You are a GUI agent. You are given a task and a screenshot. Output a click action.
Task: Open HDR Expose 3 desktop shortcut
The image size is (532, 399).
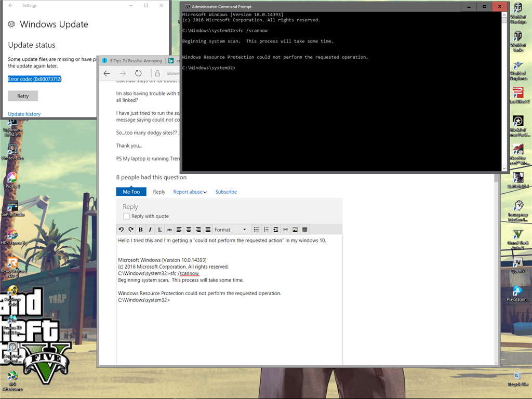(13, 237)
